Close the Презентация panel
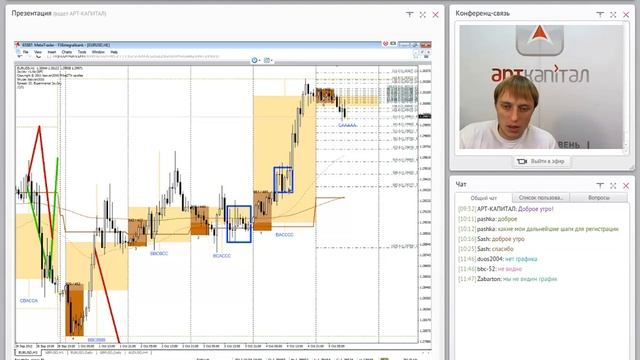 coord(436,15)
